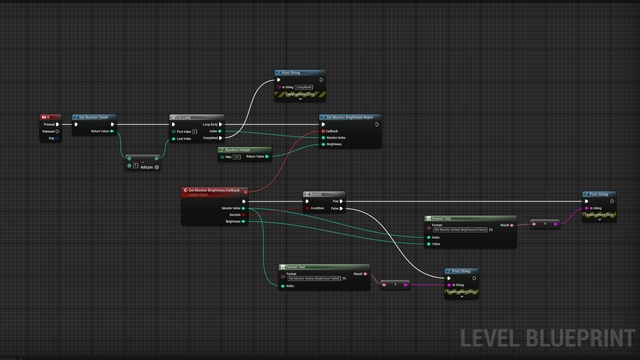Image resolution: width=640 pixels, height=360 pixels.
Task: Expand the top Print String advanced options arrow
Action: click(x=300, y=99)
